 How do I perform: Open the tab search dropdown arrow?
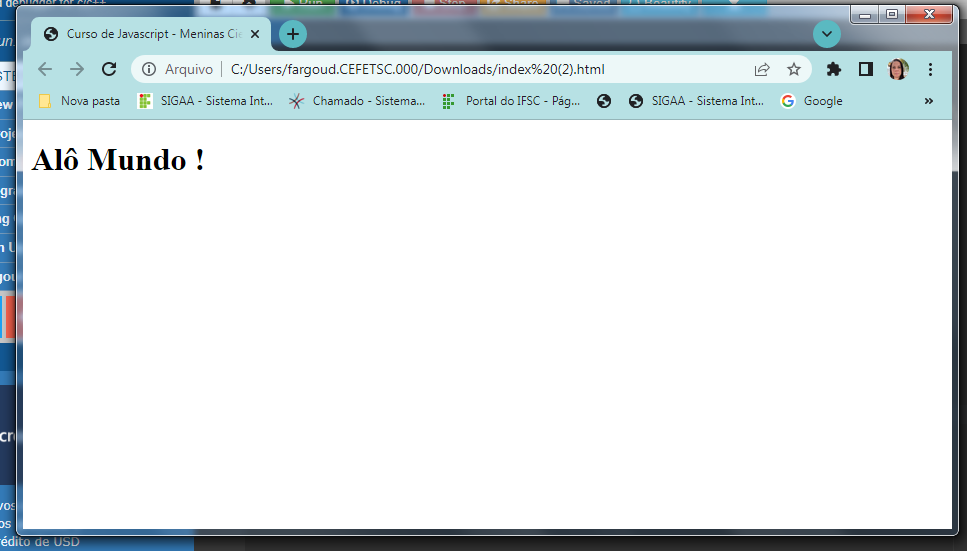point(827,34)
